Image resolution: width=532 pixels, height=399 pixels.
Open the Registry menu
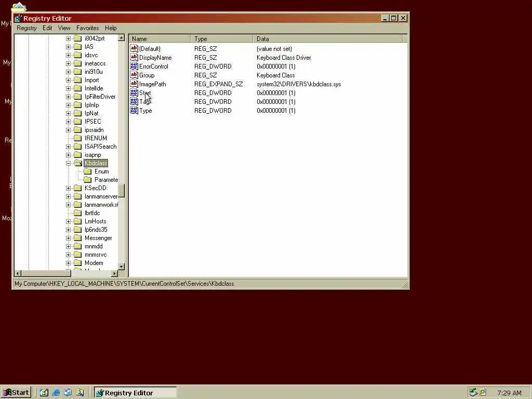point(26,28)
